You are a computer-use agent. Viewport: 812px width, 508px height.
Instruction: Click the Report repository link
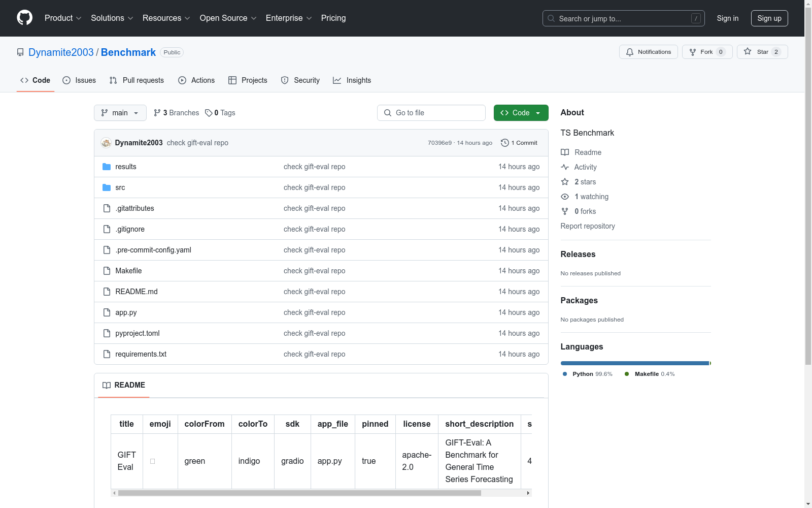pyautogui.click(x=588, y=226)
